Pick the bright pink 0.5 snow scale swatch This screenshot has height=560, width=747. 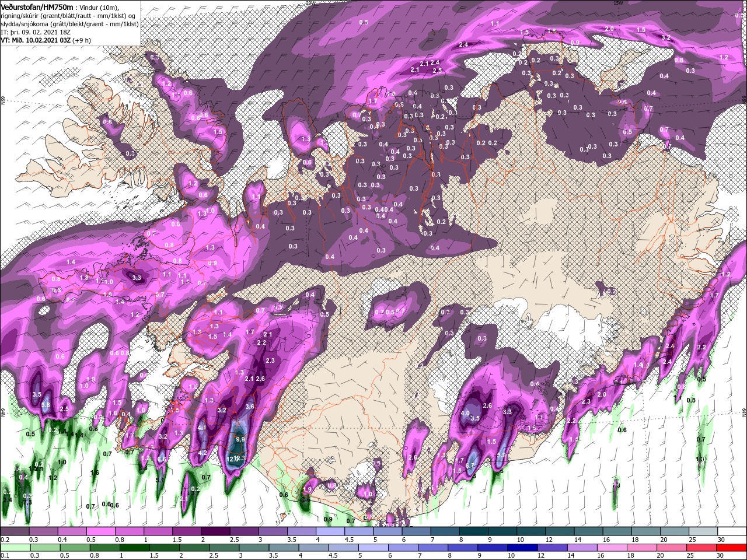click(x=100, y=530)
